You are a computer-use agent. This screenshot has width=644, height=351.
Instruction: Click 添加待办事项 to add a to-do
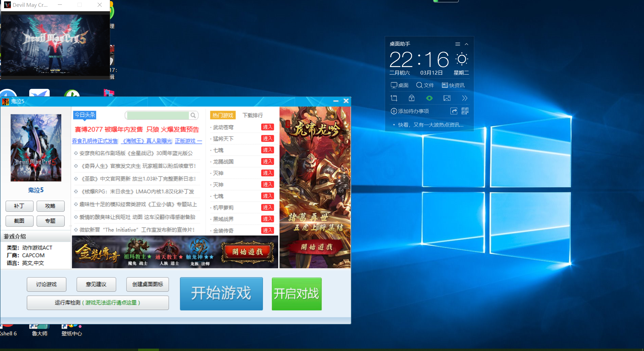410,111
